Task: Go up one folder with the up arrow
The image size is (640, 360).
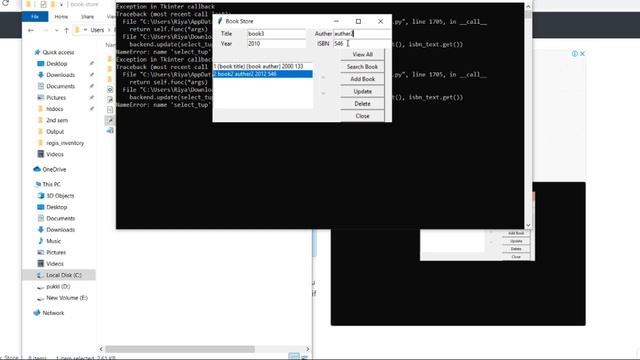Action: (66, 30)
